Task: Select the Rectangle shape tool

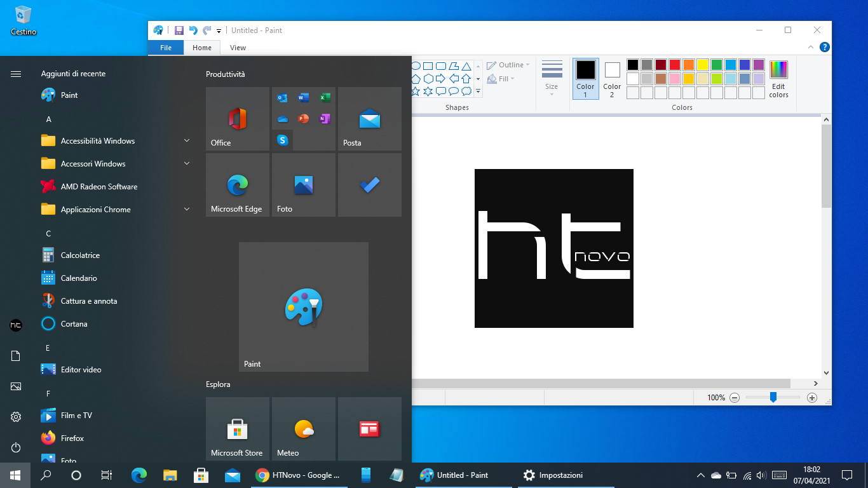Action: (428, 65)
